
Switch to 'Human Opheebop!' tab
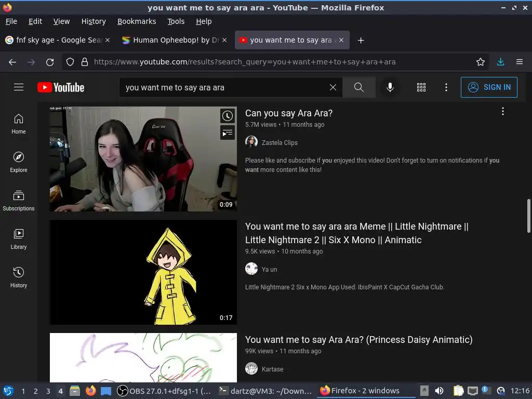point(175,40)
